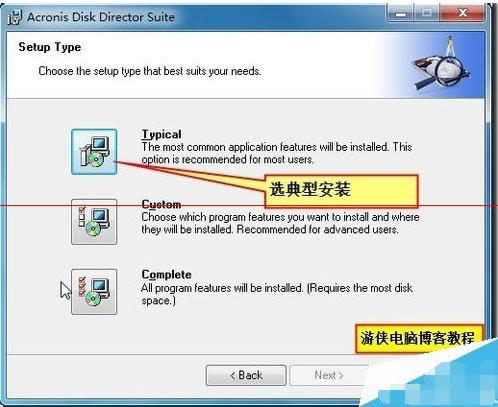The height and width of the screenshot is (407, 498).
Task: Click the Complete description about disk space
Action: (x=277, y=294)
